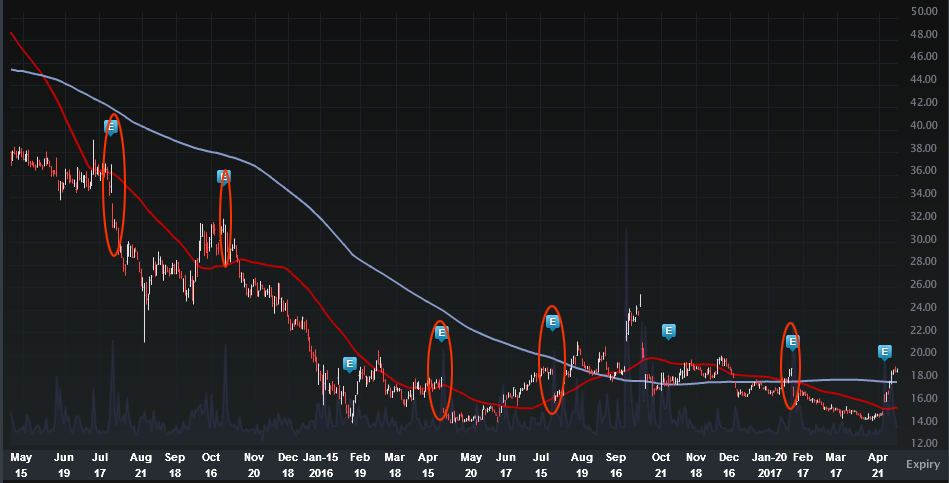Click the 36.00 price level
Viewport: 949px width, 483px height.
tap(924, 170)
